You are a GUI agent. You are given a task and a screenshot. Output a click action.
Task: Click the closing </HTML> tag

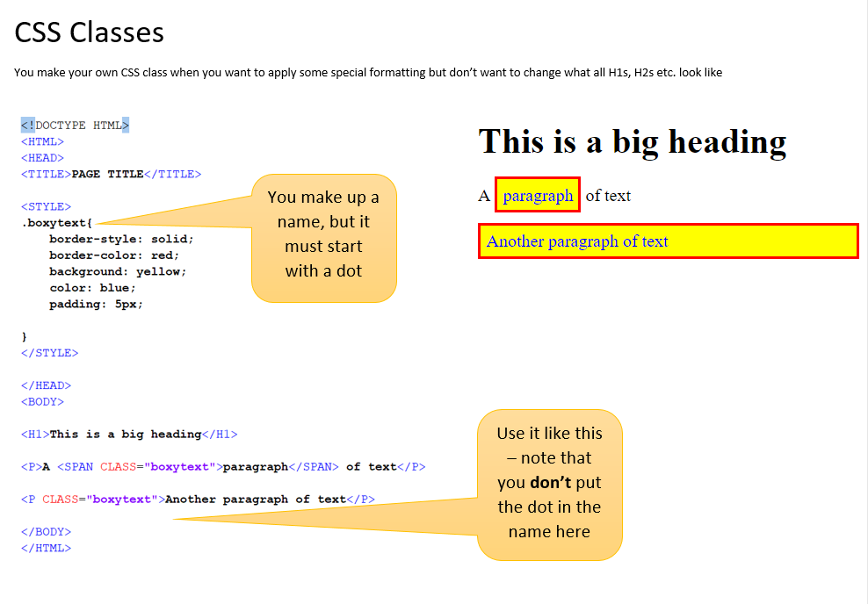(x=46, y=548)
